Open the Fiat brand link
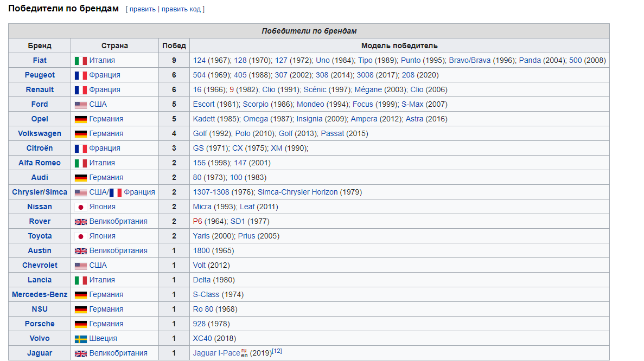The height and width of the screenshot is (361, 644). [40, 60]
